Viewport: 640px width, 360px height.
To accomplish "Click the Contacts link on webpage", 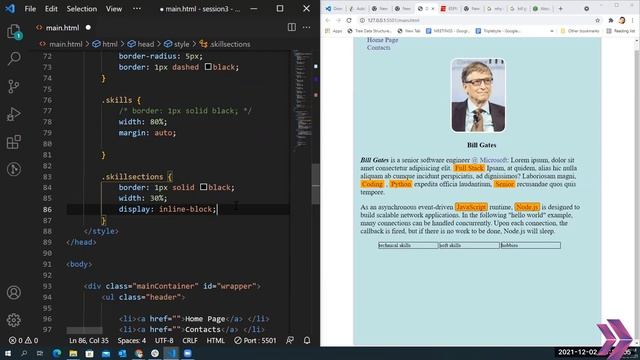I will point(378,48).
